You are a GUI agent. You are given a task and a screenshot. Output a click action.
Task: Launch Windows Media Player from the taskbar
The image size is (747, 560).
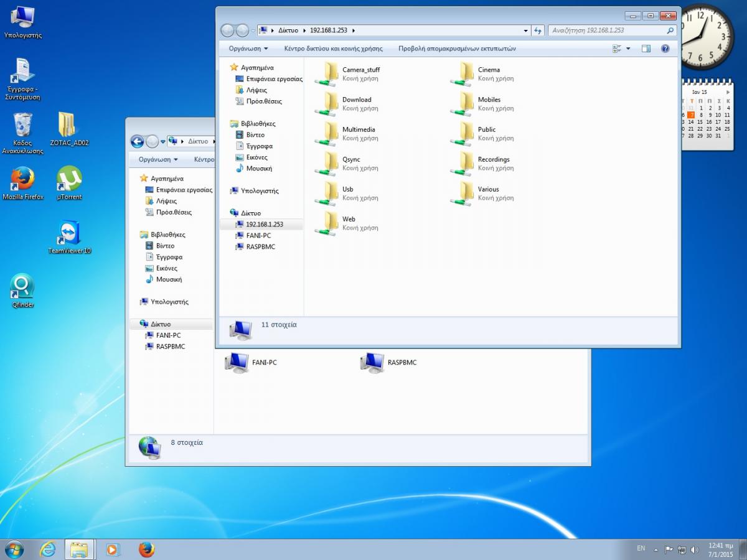tap(112, 549)
